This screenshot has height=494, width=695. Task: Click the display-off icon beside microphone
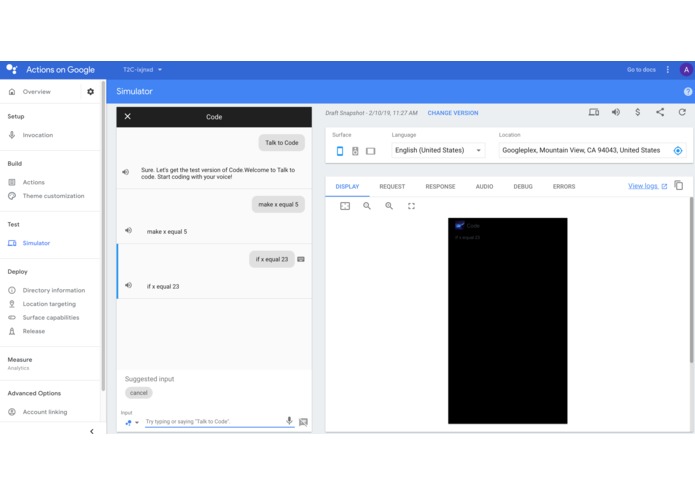(x=303, y=422)
